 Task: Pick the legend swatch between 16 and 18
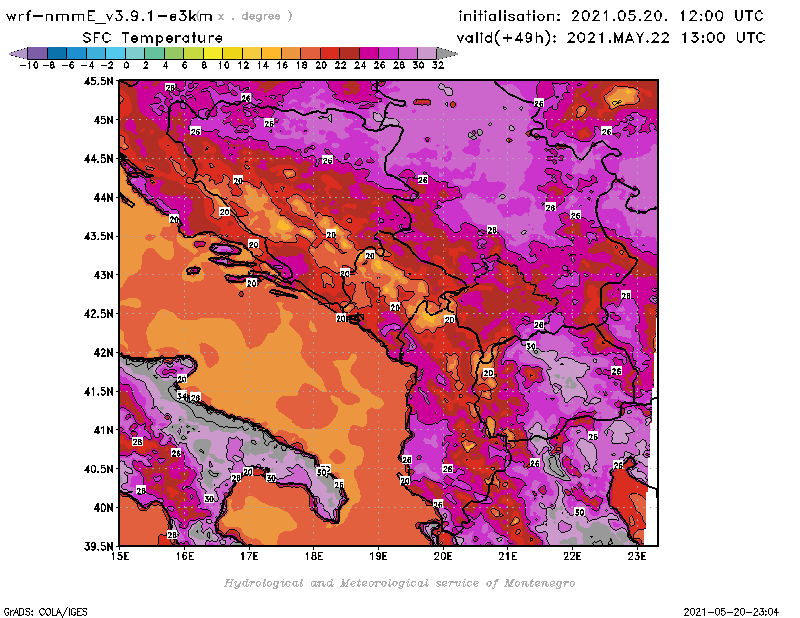click(291, 53)
